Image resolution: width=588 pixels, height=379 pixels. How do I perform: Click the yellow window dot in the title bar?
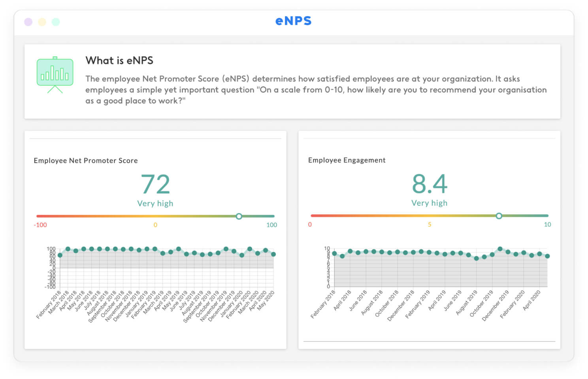tap(42, 22)
